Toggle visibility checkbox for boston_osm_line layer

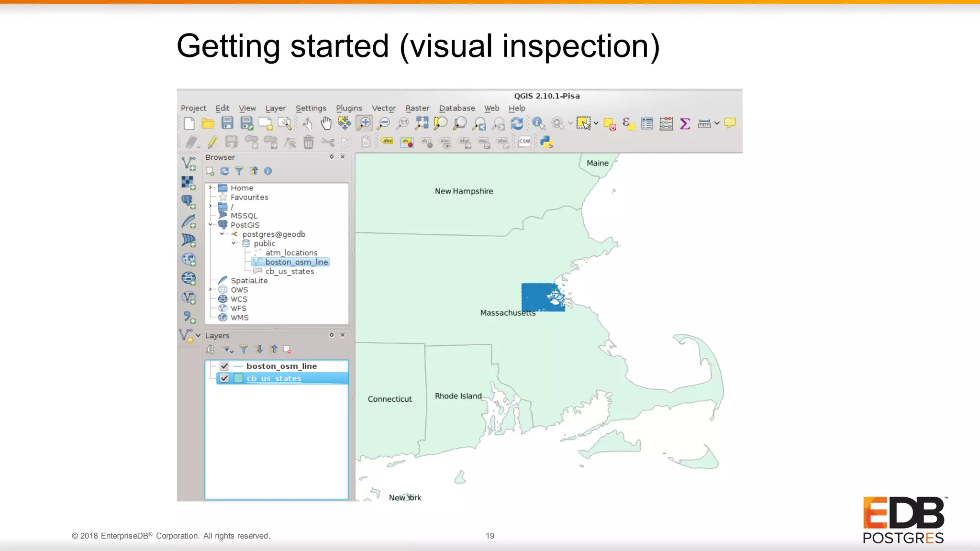click(x=224, y=366)
